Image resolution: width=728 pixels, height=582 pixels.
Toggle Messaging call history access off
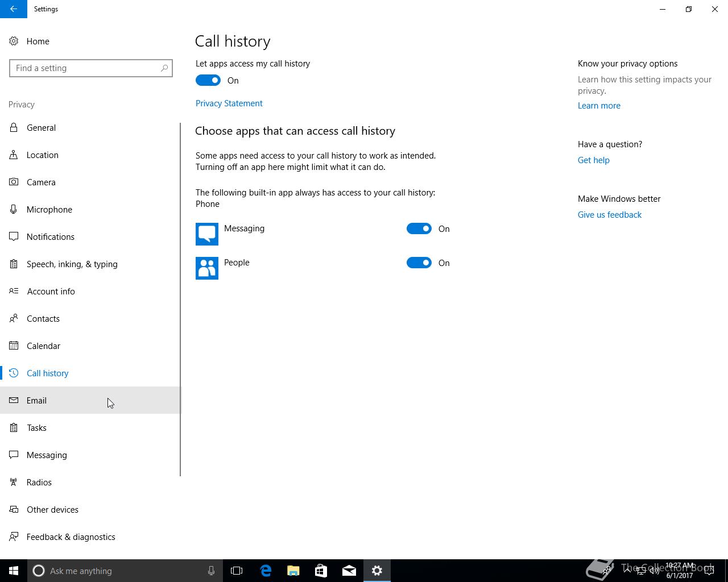click(419, 228)
